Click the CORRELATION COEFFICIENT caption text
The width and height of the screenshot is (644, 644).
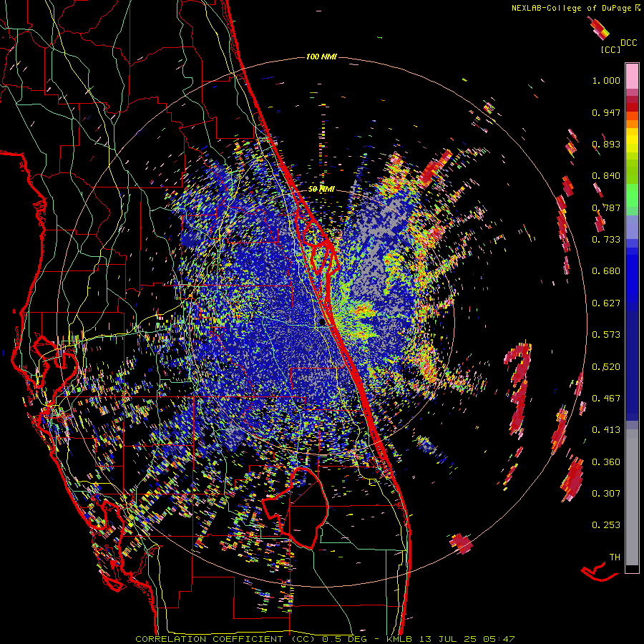tap(225, 639)
